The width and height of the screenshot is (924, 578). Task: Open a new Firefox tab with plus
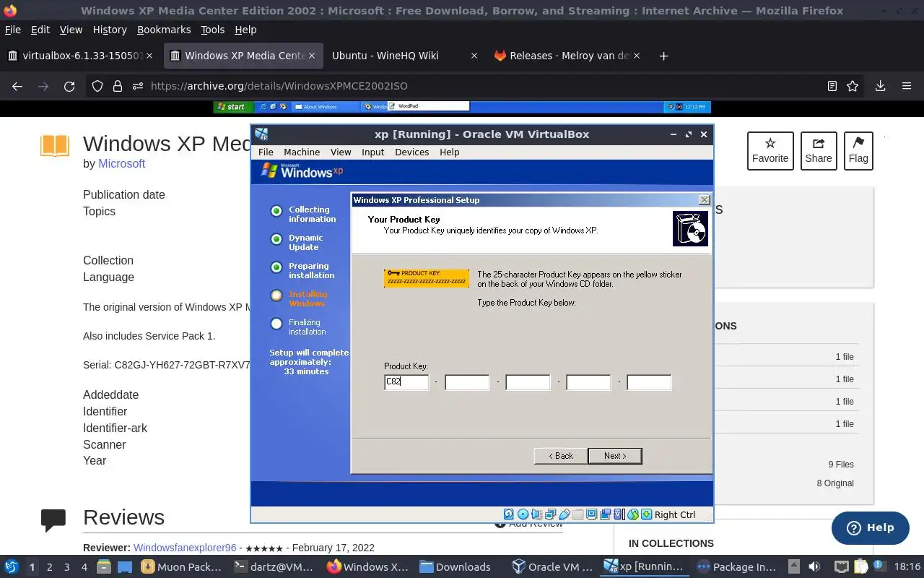[x=663, y=56]
